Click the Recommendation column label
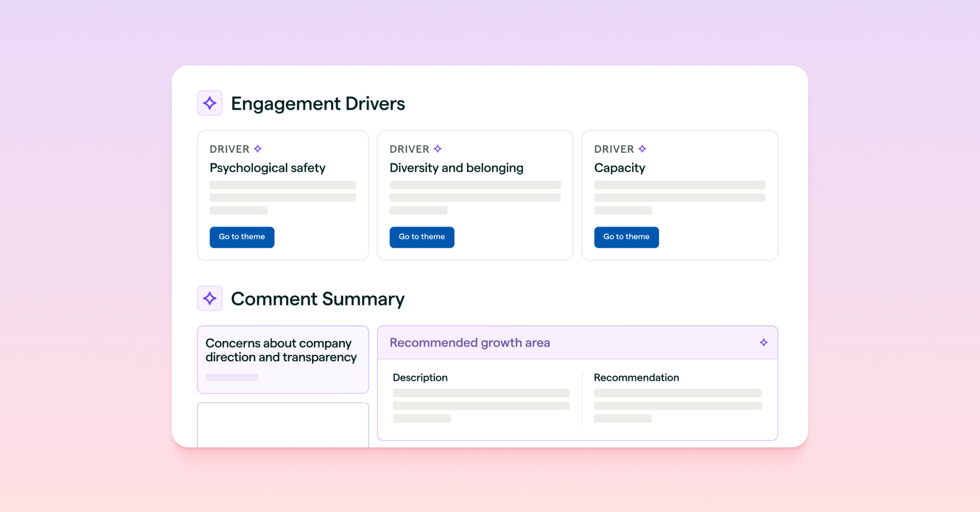 click(636, 378)
